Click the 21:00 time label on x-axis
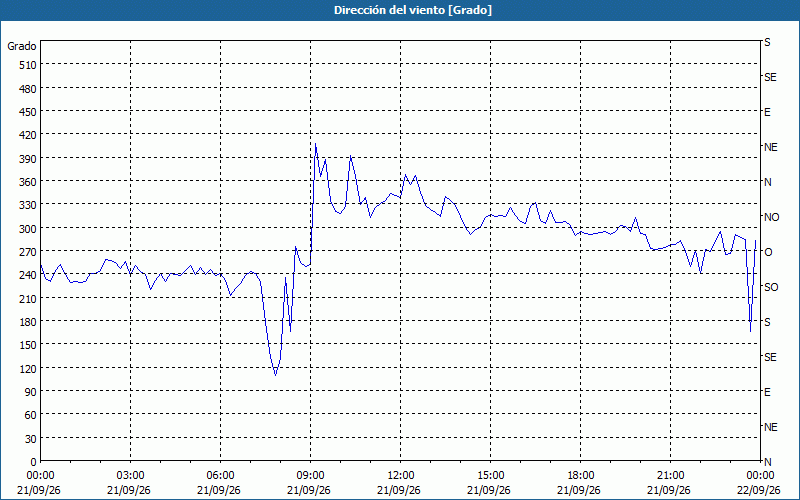Screen dimensions: 800x500 pos(670,476)
